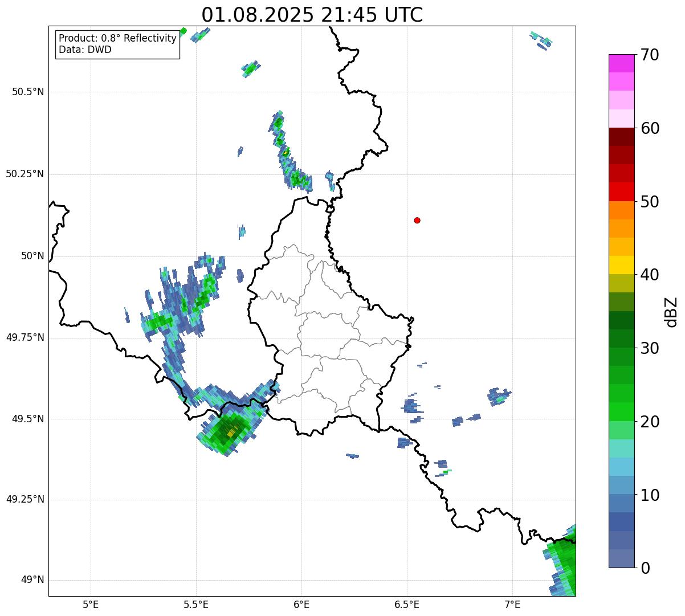Click the colorbar tick label 20

click(x=650, y=422)
